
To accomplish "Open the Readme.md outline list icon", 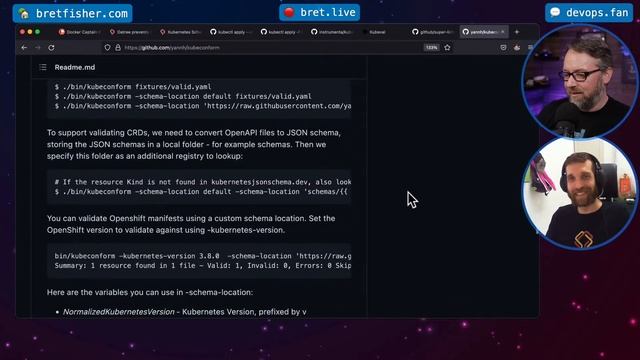I will coord(43,67).
